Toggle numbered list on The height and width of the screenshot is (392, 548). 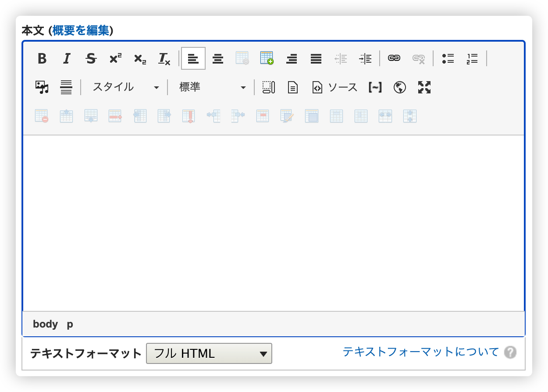[472, 58]
